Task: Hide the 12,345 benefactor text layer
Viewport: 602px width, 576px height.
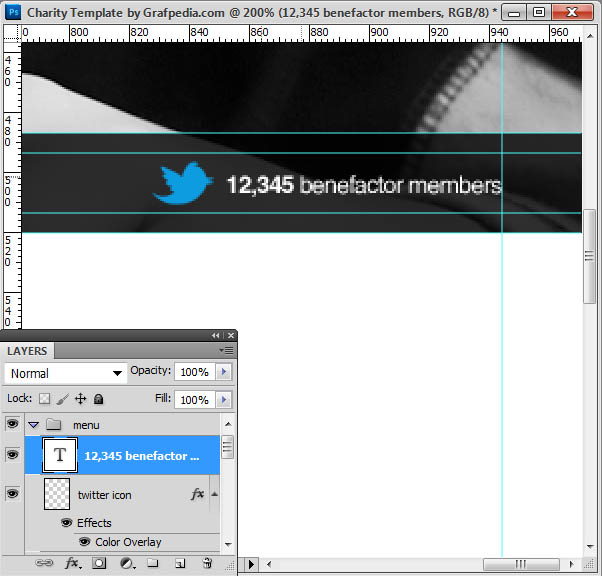Action: coord(12,455)
